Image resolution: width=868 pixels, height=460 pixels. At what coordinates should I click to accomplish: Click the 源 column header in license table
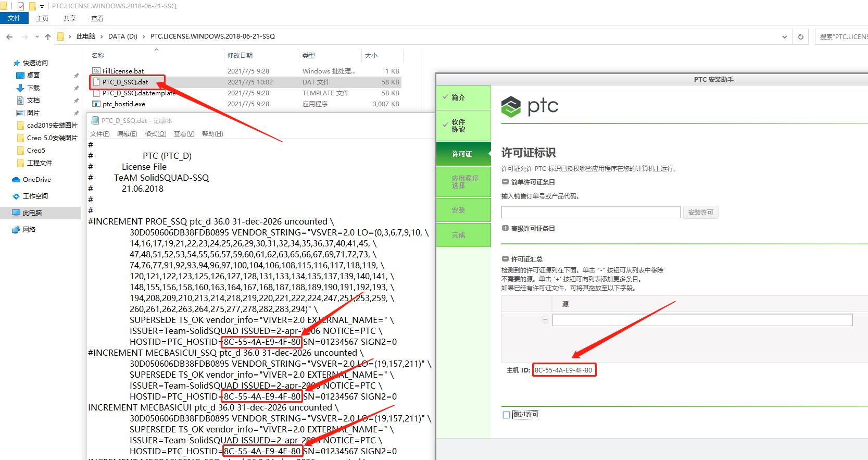[565, 304]
